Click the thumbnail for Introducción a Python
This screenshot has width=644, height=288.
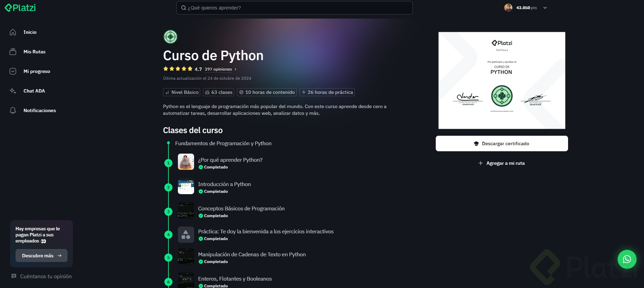click(186, 186)
